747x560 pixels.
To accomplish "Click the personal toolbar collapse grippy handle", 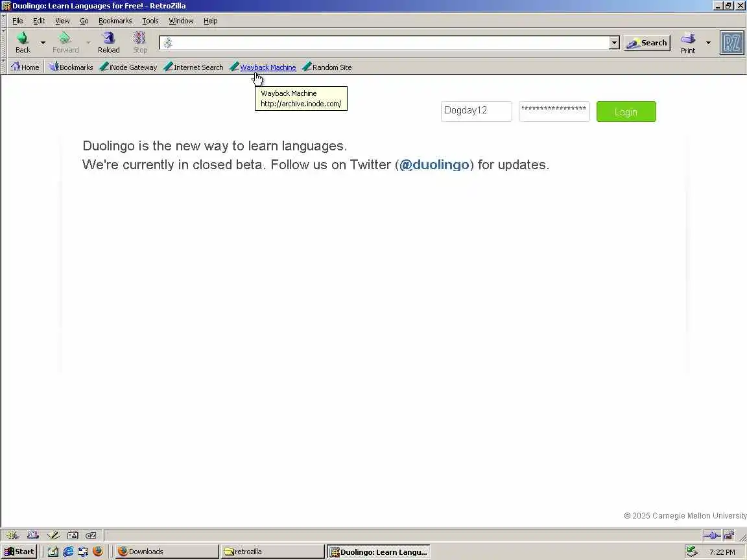I will click(4, 67).
